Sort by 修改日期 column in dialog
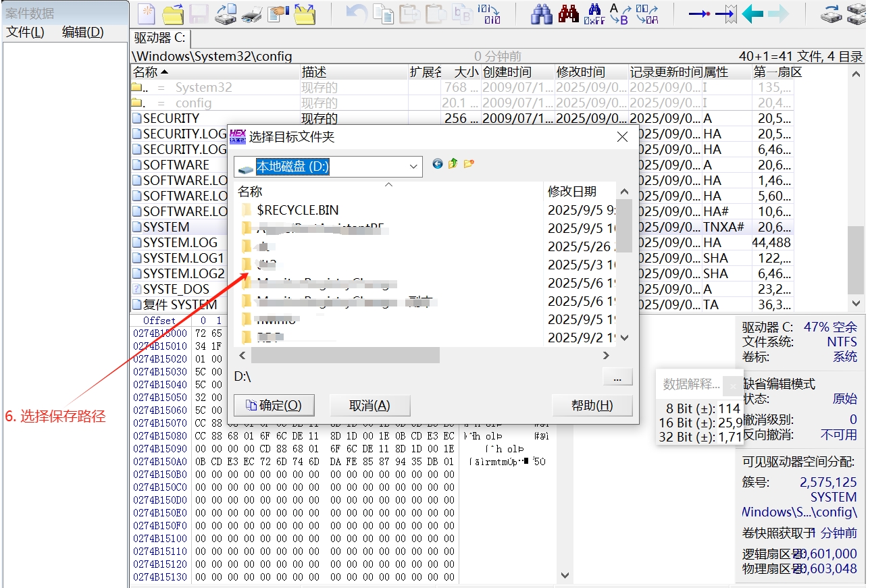Screen dimensions: 870x588 tap(571, 192)
